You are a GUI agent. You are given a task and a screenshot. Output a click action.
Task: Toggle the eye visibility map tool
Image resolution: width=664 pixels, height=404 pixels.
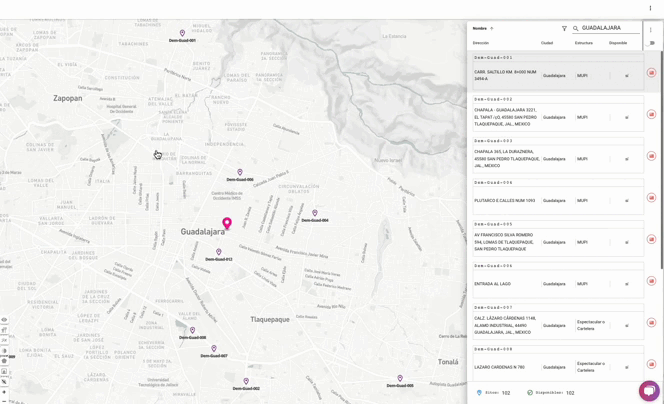[4, 320]
